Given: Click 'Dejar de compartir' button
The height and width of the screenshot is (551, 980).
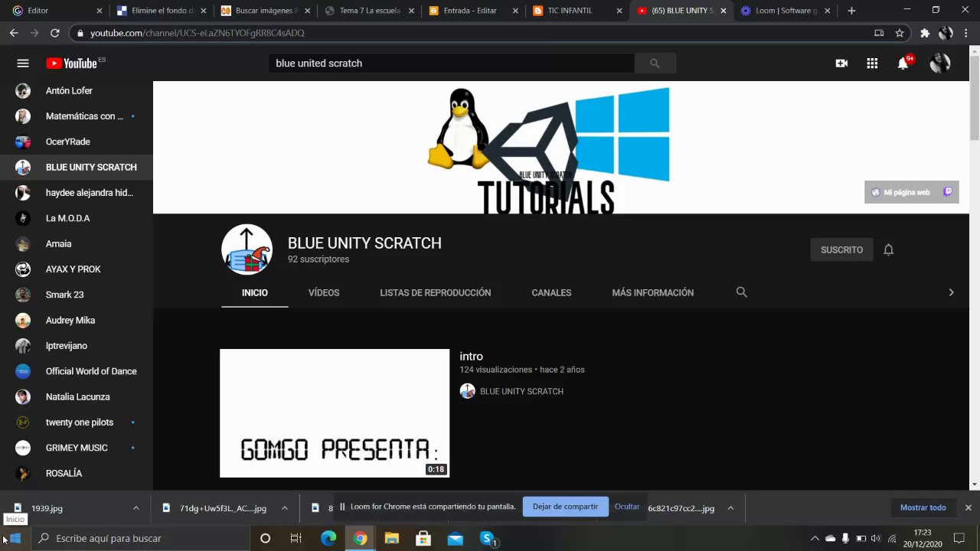Looking at the screenshot, I should tap(565, 507).
